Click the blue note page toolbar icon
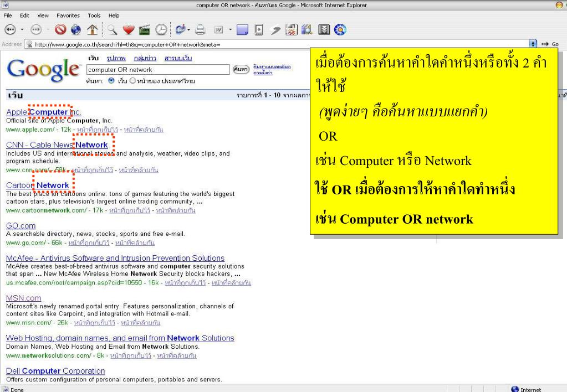 pos(242,30)
